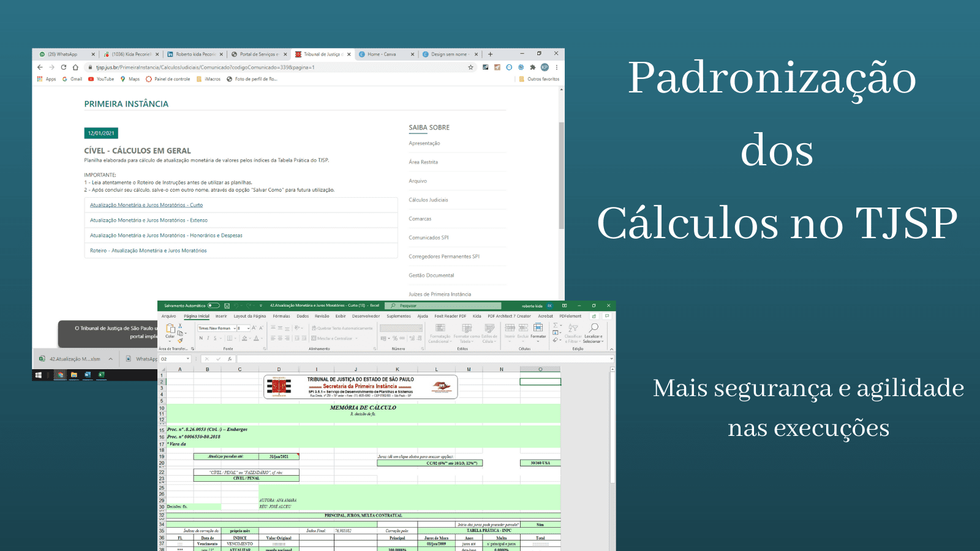The image size is (980, 551).
Task: Click the fill color bucket icon
Action: [x=244, y=338]
